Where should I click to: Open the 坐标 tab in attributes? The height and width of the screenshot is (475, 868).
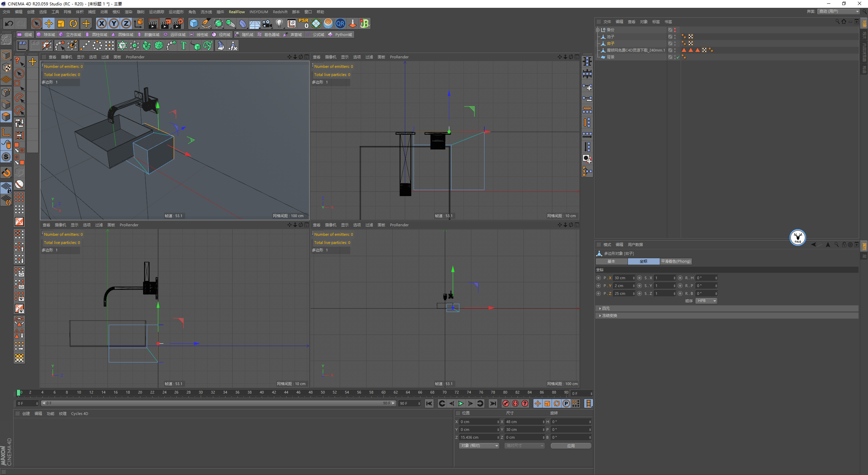click(643, 261)
